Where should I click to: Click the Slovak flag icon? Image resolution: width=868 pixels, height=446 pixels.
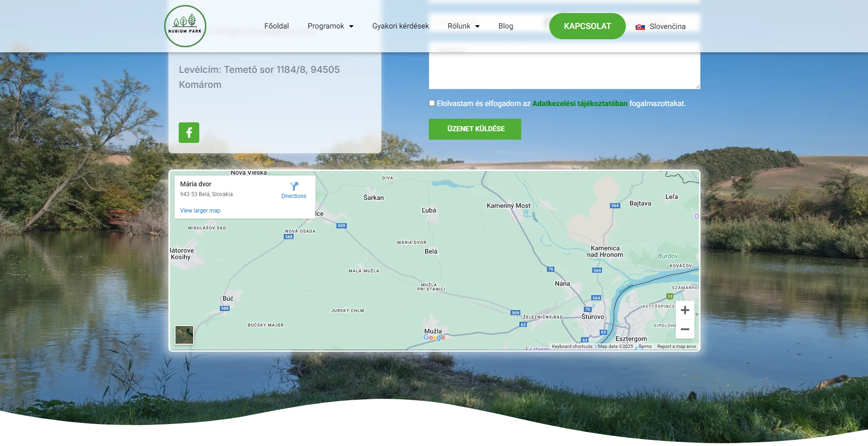(x=640, y=27)
